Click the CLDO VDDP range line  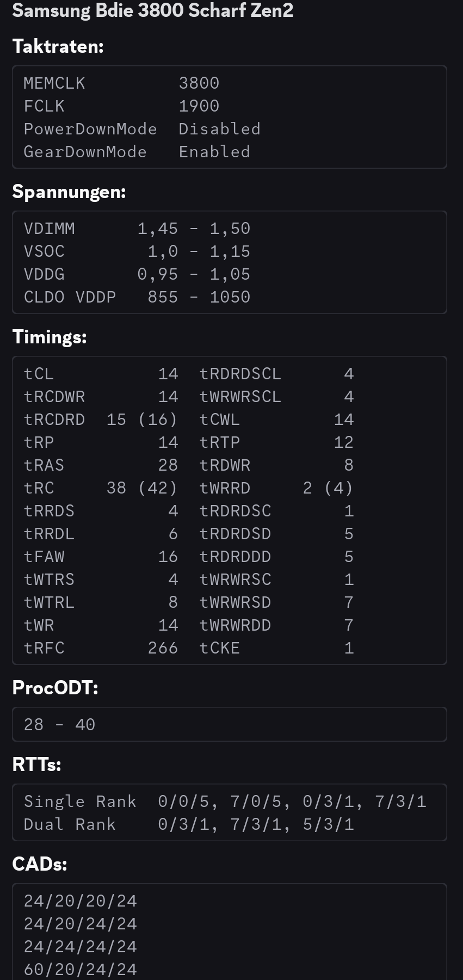click(137, 297)
